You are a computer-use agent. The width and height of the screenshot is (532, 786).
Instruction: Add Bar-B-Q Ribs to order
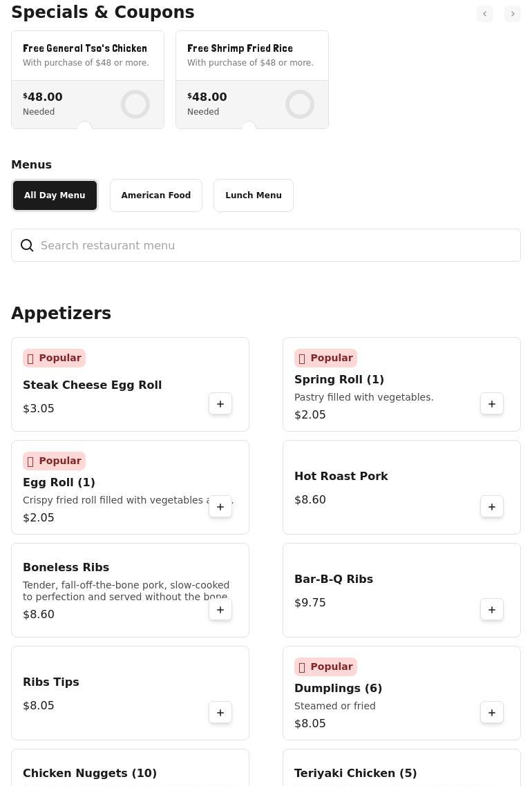492,610
